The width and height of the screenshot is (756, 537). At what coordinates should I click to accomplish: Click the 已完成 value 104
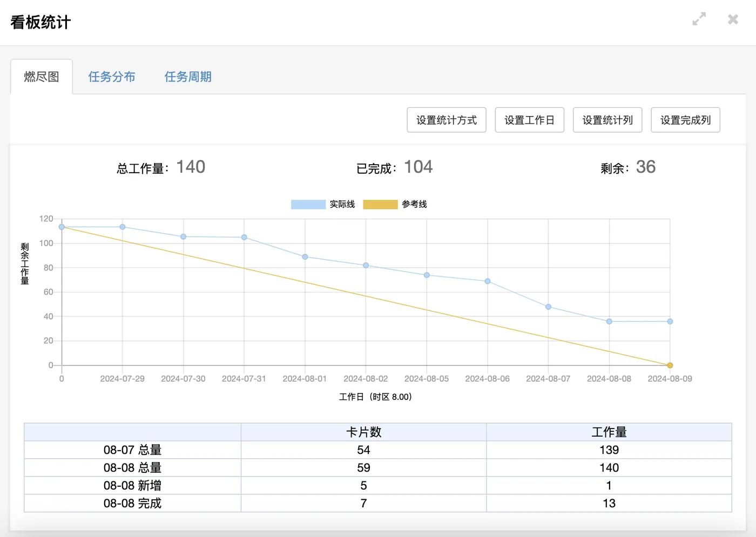coord(418,167)
